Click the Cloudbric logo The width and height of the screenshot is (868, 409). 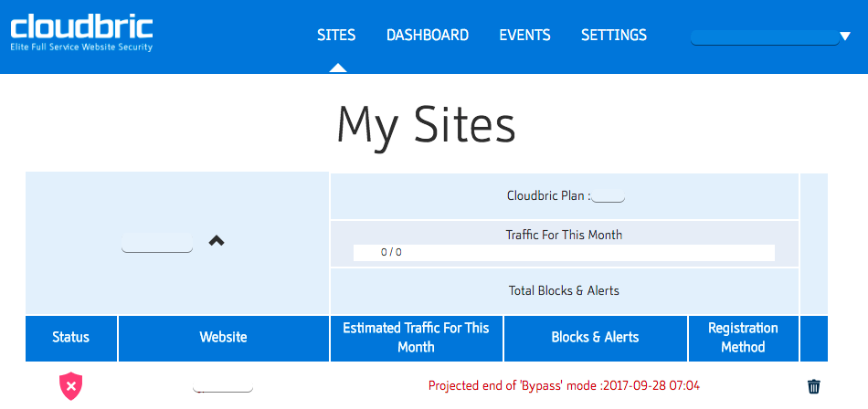(x=82, y=33)
